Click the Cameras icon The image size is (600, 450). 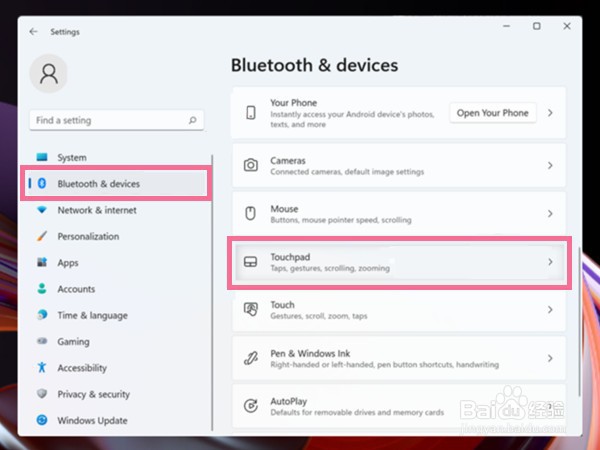coord(251,165)
